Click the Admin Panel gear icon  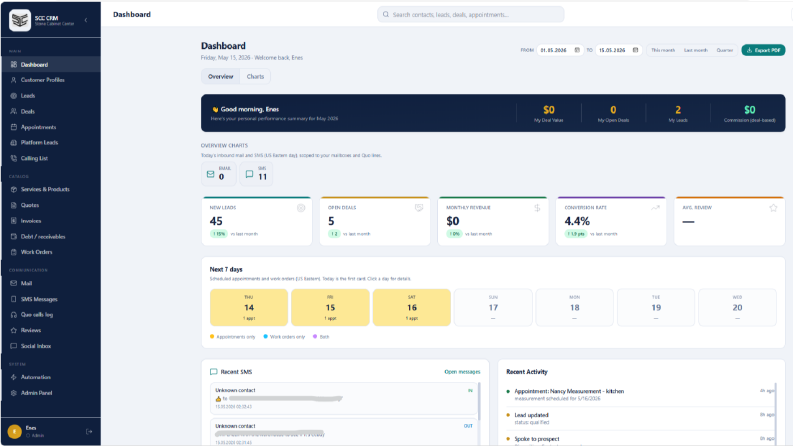point(14,393)
